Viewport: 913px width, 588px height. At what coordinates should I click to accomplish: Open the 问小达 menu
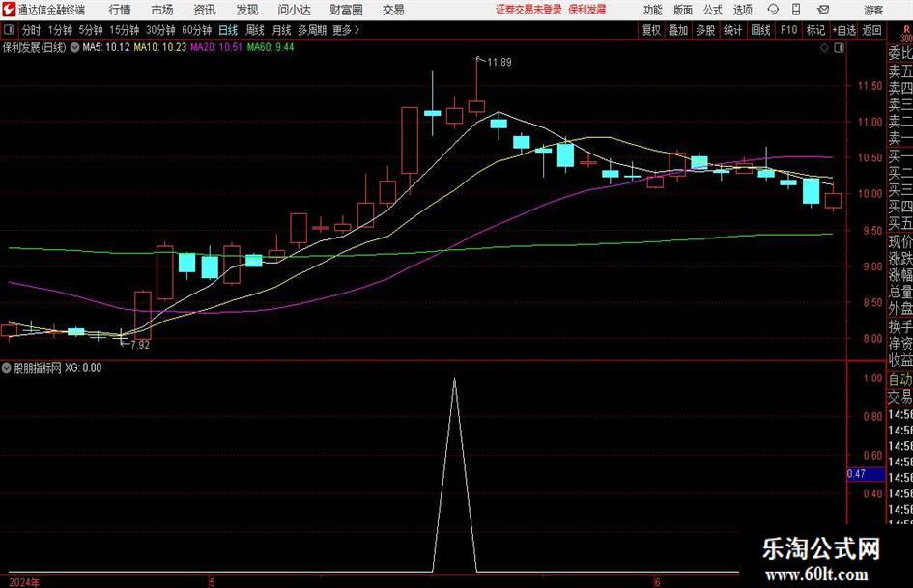[x=294, y=10]
